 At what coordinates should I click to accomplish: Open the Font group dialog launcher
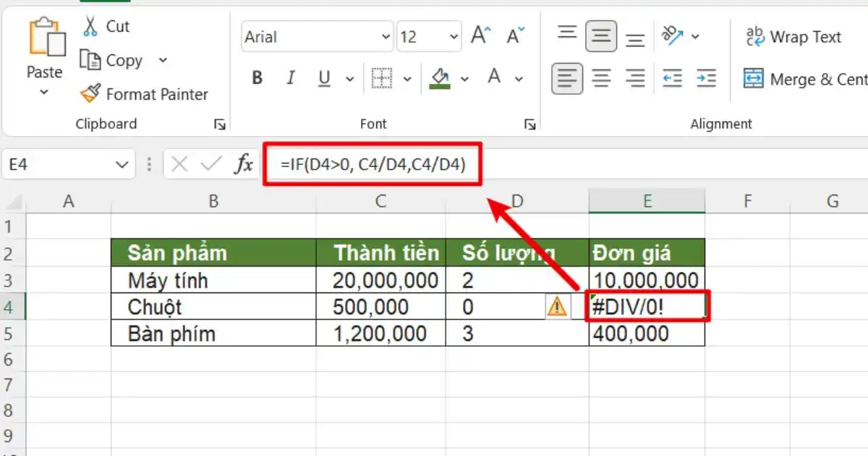[530, 124]
